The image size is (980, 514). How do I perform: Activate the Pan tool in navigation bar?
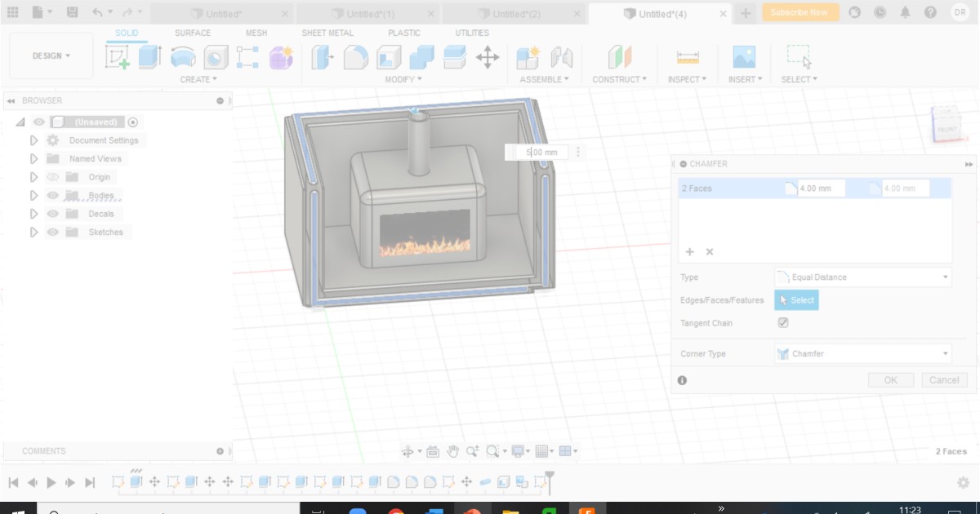(452, 450)
